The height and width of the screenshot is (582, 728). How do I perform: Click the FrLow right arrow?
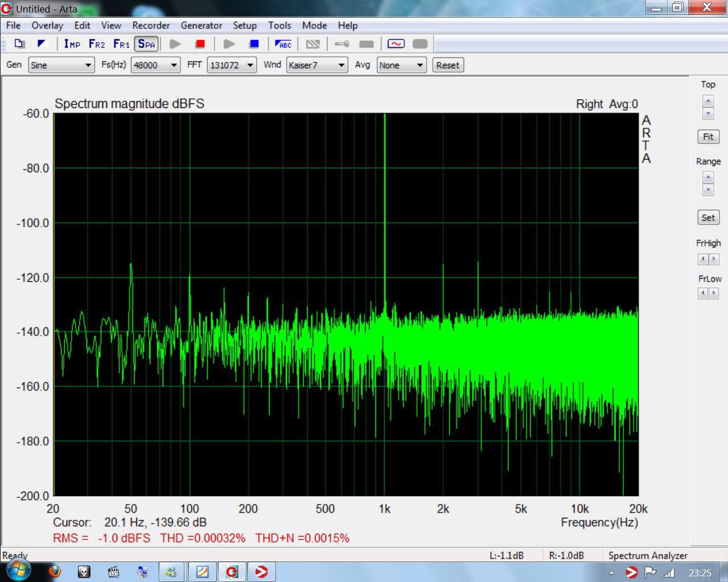point(714,293)
